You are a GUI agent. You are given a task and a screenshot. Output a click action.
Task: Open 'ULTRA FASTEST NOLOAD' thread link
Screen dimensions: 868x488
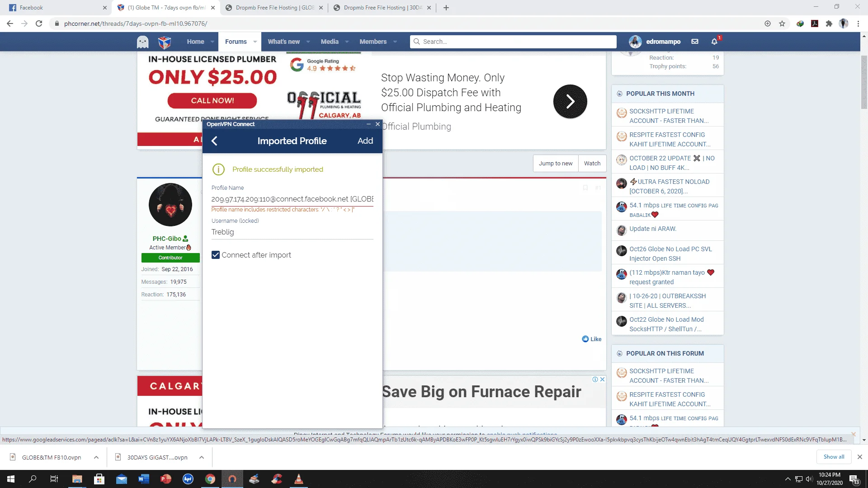[670, 186]
